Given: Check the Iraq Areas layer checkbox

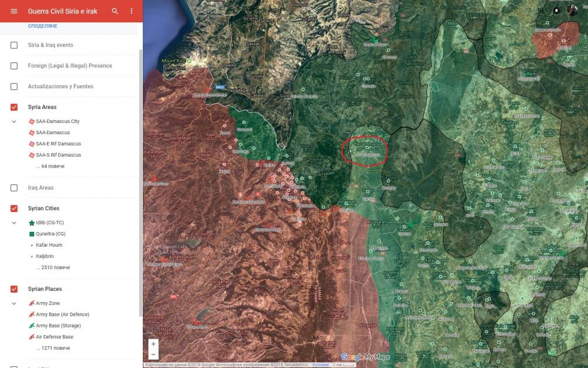Looking at the screenshot, I should (14, 188).
